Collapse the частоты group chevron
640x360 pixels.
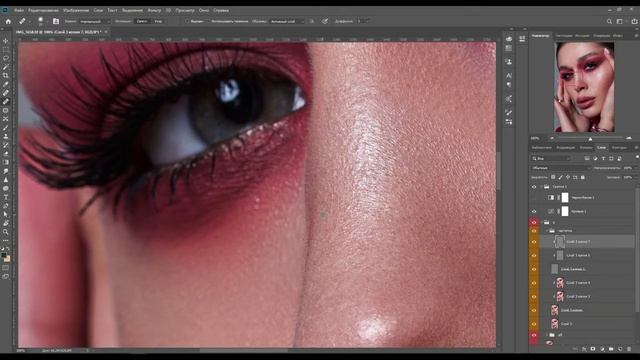547,231
